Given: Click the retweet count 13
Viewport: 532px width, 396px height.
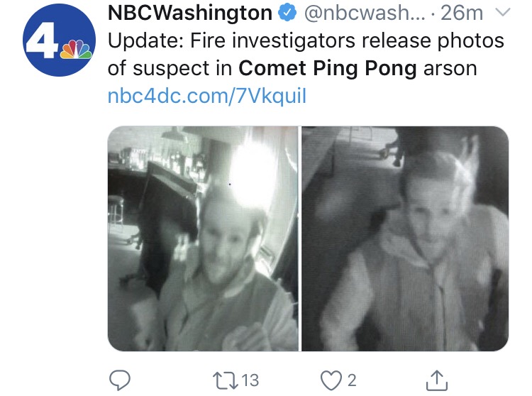Looking at the screenshot, I should [x=250, y=380].
